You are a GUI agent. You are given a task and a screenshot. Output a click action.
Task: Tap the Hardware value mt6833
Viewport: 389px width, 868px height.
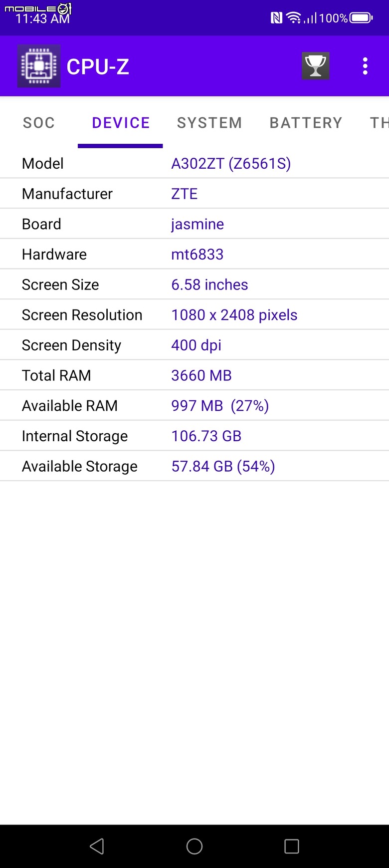[x=197, y=254]
